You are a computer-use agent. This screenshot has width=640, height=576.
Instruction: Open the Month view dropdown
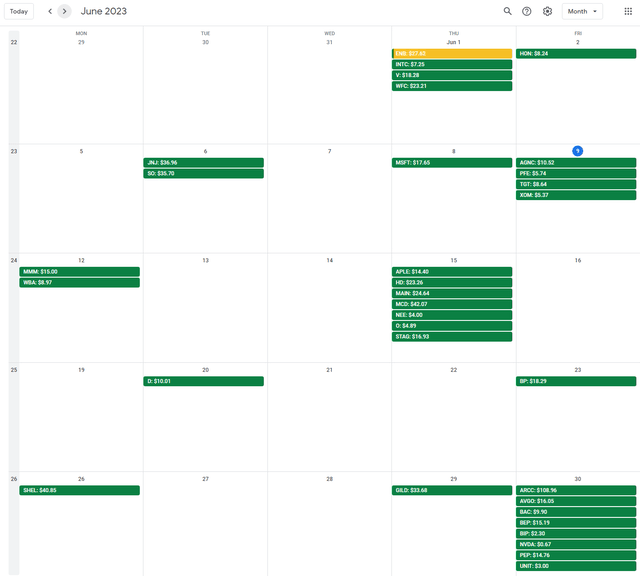pyautogui.click(x=582, y=11)
